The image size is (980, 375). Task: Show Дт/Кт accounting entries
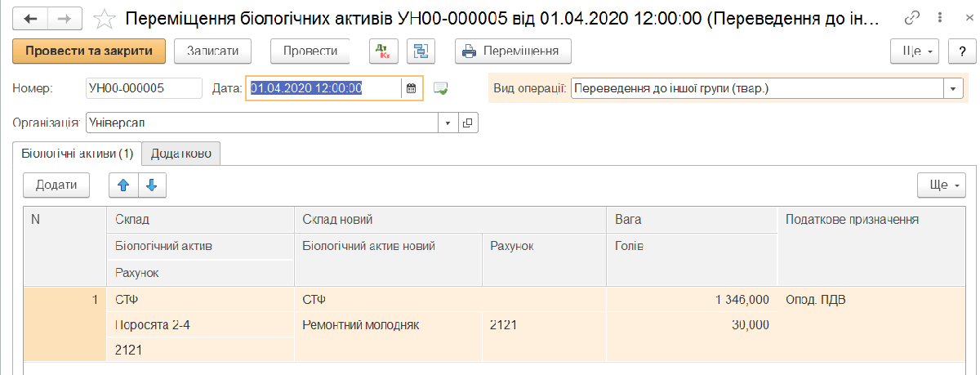click(x=381, y=51)
